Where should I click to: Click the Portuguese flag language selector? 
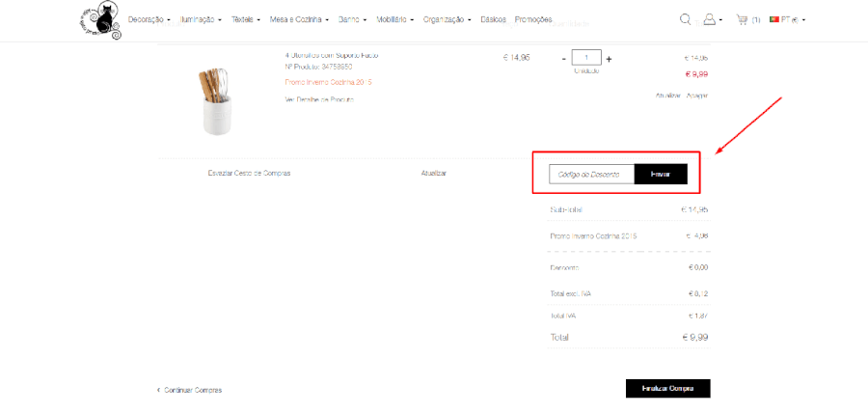tap(774, 19)
